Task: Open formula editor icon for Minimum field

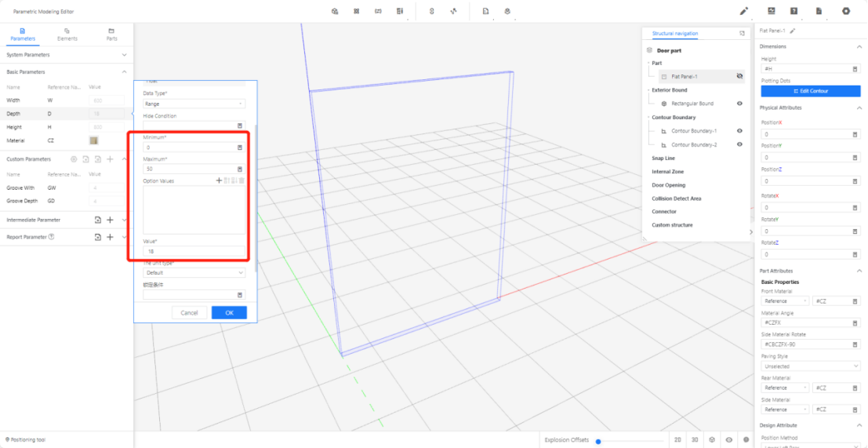Action: (240, 148)
